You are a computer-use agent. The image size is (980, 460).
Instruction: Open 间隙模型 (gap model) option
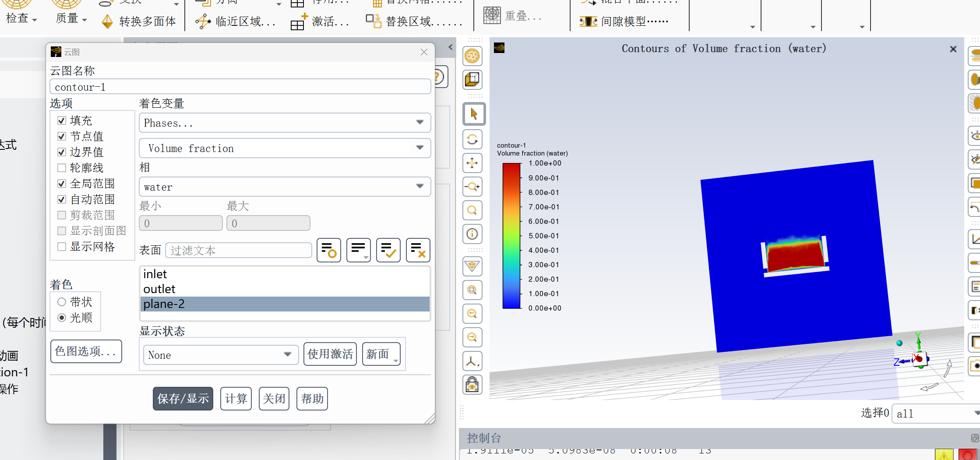click(624, 21)
